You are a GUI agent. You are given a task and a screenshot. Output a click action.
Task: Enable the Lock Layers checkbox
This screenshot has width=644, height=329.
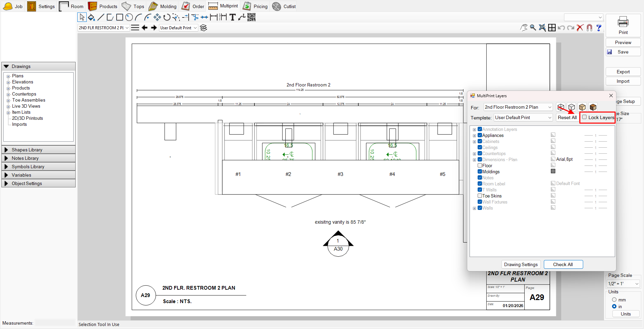pos(585,117)
